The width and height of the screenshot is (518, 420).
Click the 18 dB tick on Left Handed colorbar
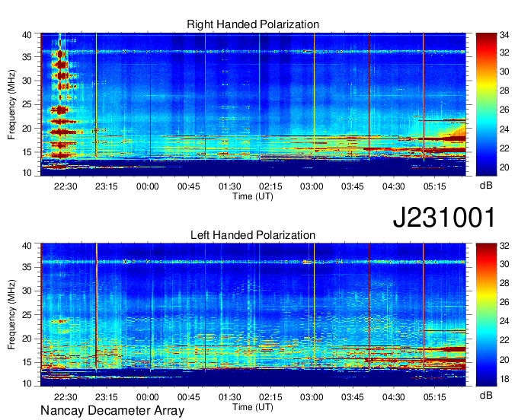[x=504, y=379]
